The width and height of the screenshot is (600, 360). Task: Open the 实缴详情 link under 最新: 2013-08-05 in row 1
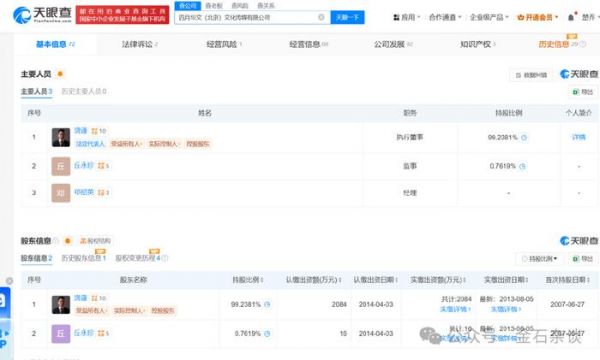pyautogui.click(x=506, y=309)
